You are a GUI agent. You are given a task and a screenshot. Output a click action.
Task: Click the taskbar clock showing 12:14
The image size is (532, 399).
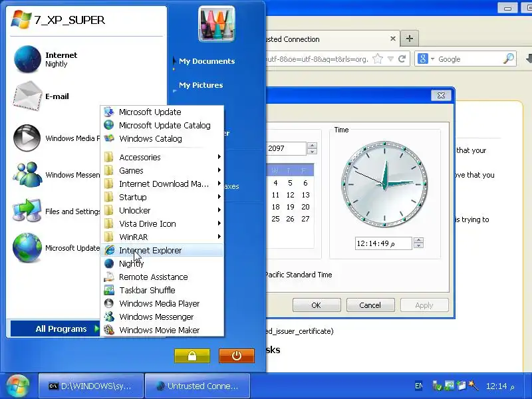click(500, 386)
